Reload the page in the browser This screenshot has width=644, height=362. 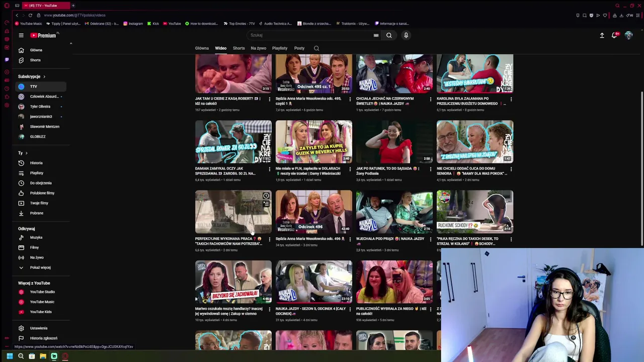click(x=30, y=15)
